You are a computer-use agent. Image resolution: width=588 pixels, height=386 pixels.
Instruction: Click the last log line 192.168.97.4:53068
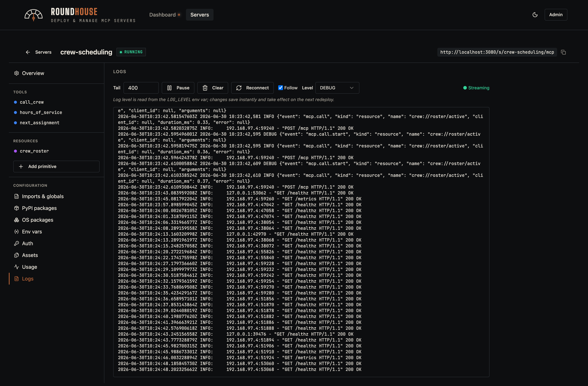240,369
